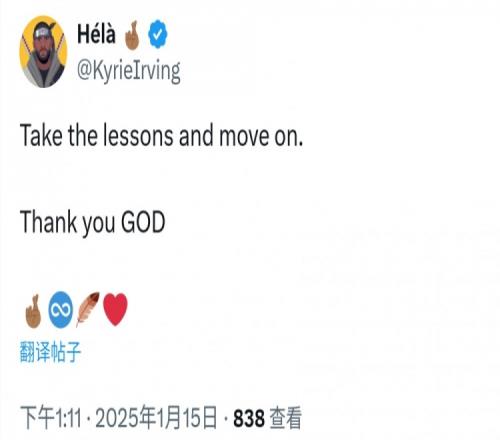Click the "Thank you GOD" line

coord(93,223)
